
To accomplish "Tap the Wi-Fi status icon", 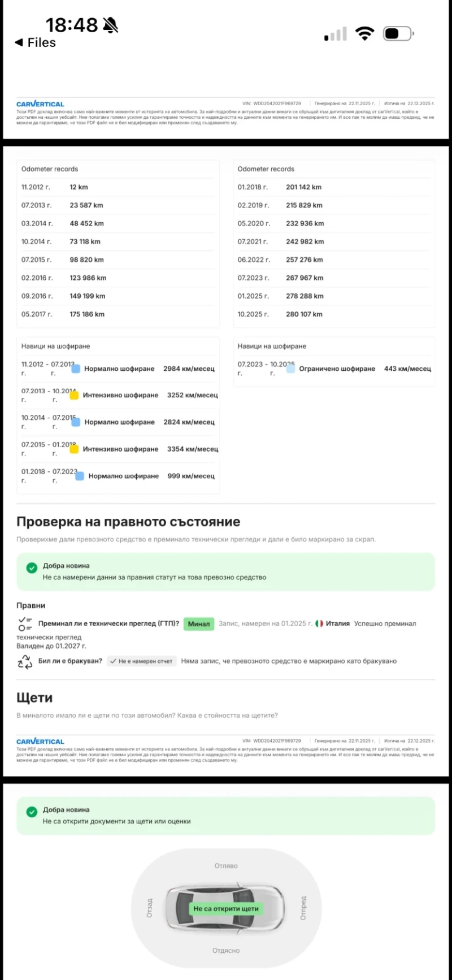I will click(x=365, y=34).
